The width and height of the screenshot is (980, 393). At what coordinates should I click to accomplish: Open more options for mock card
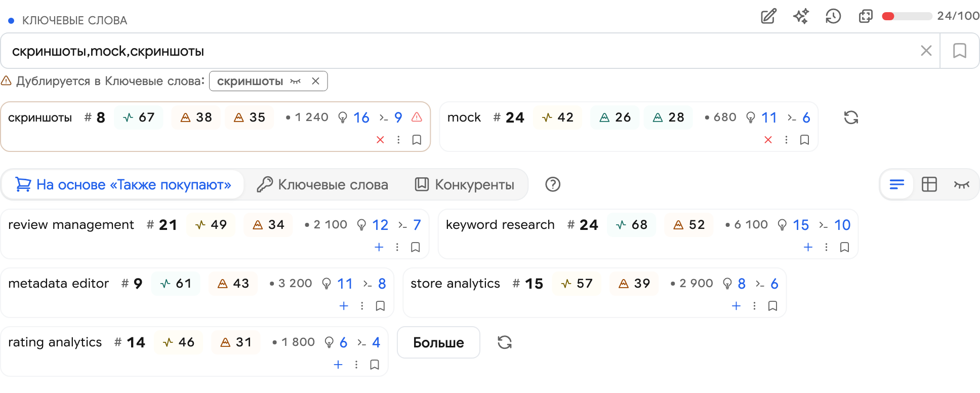(x=786, y=140)
